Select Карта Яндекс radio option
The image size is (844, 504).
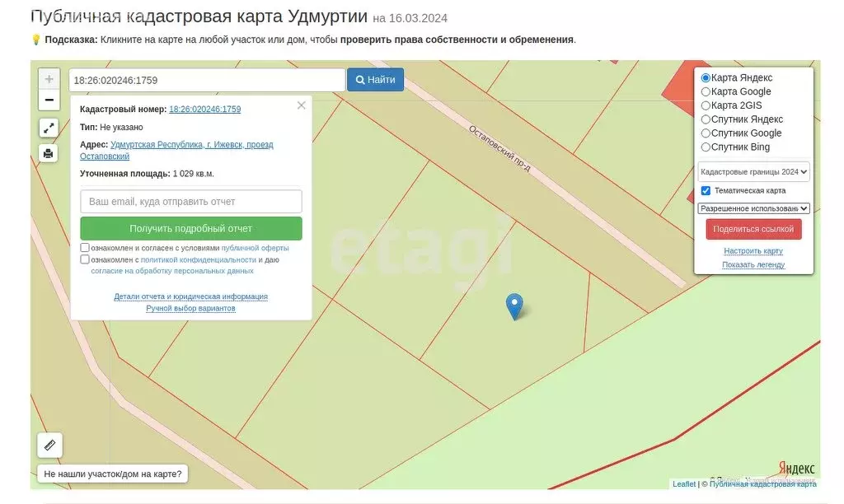(x=706, y=78)
